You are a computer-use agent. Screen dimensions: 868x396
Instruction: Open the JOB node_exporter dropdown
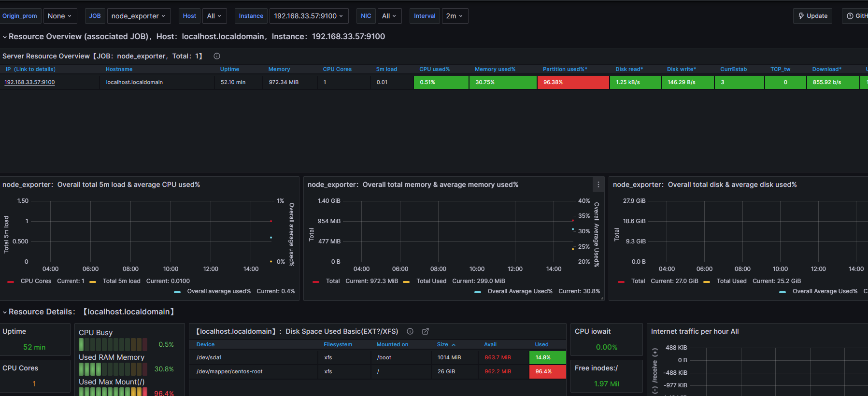(x=139, y=16)
